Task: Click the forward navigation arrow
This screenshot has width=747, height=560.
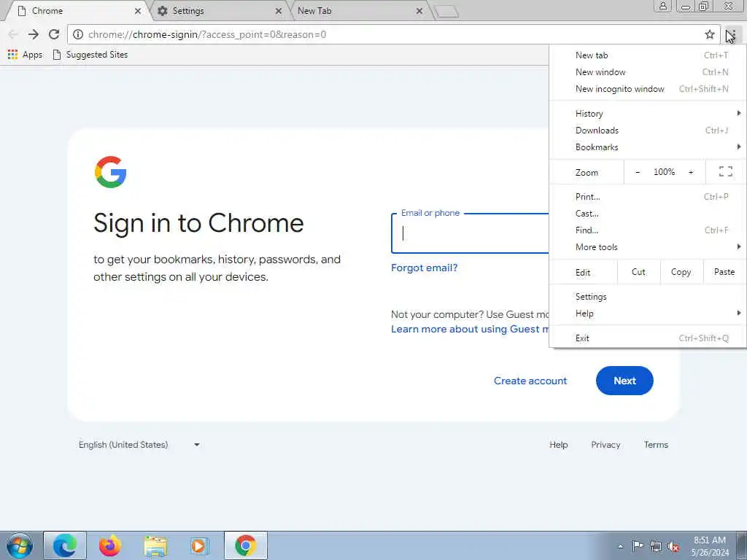Action: 34,34
